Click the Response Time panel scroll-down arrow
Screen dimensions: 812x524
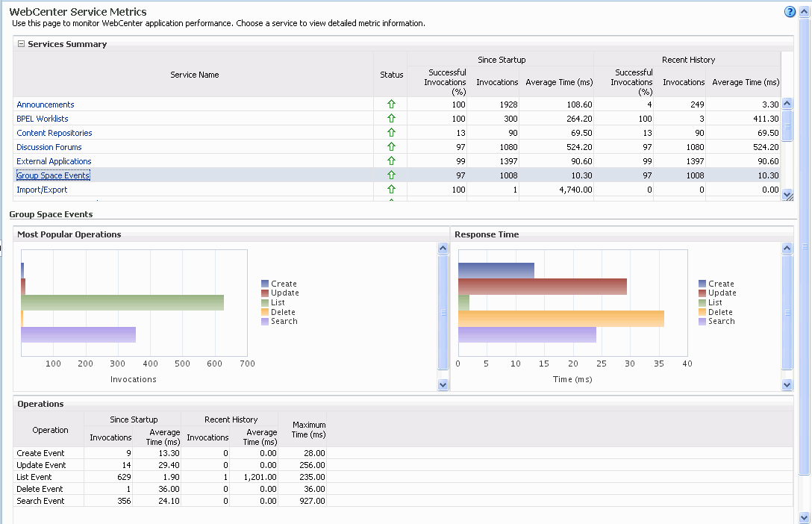(787, 384)
